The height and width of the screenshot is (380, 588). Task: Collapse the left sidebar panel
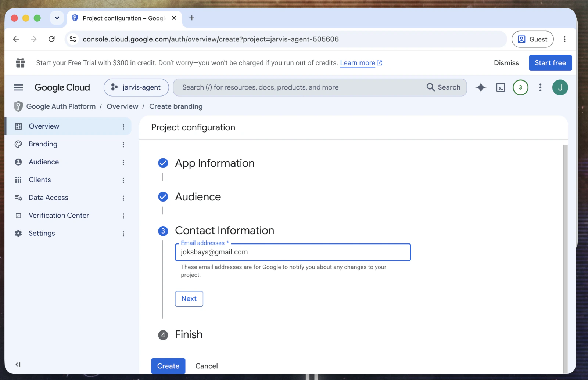(x=18, y=365)
